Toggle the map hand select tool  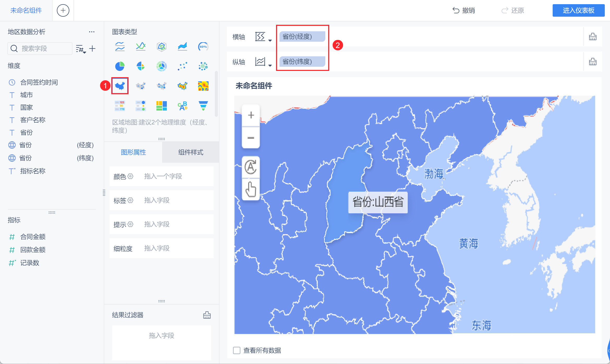click(x=251, y=190)
